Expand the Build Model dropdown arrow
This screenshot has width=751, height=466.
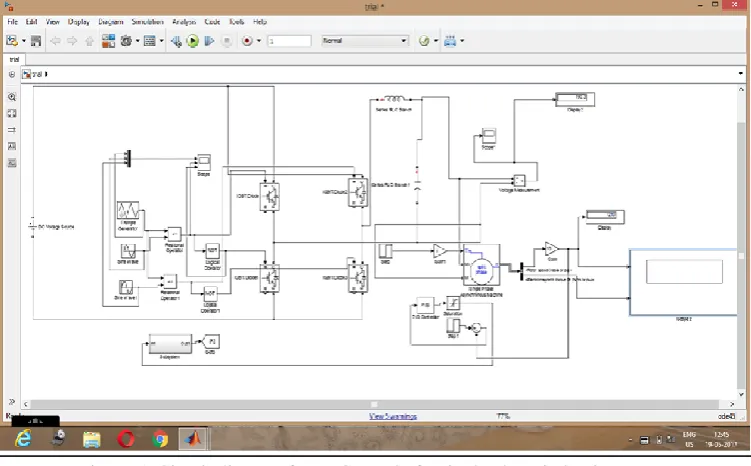pyautogui.click(x=462, y=41)
